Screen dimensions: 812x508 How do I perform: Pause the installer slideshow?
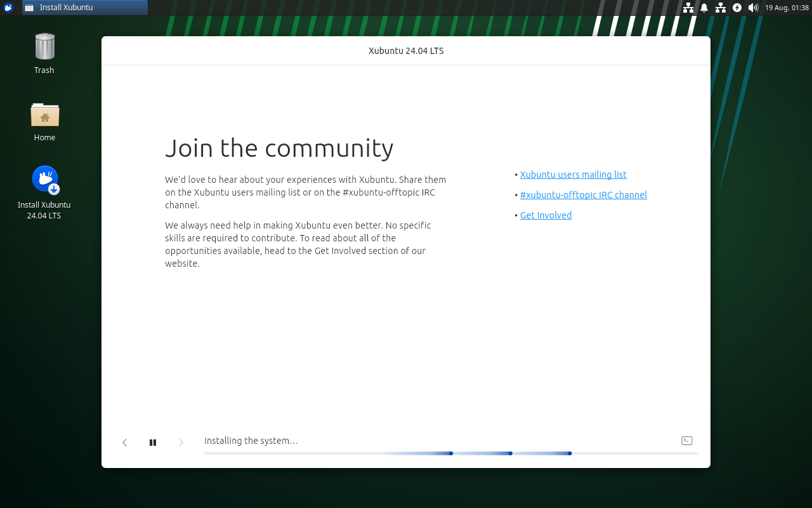click(153, 443)
